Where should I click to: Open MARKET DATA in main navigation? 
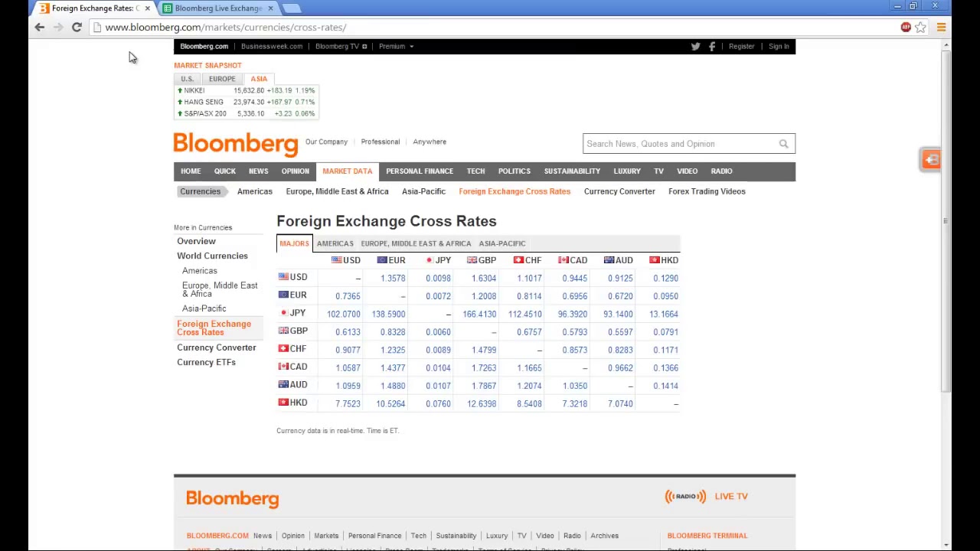click(x=348, y=171)
